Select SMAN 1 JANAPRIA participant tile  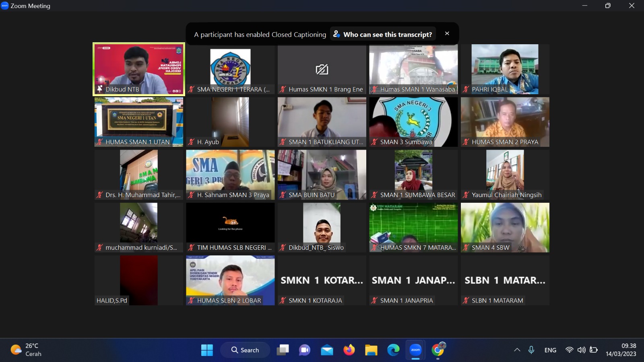(x=413, y=280)
